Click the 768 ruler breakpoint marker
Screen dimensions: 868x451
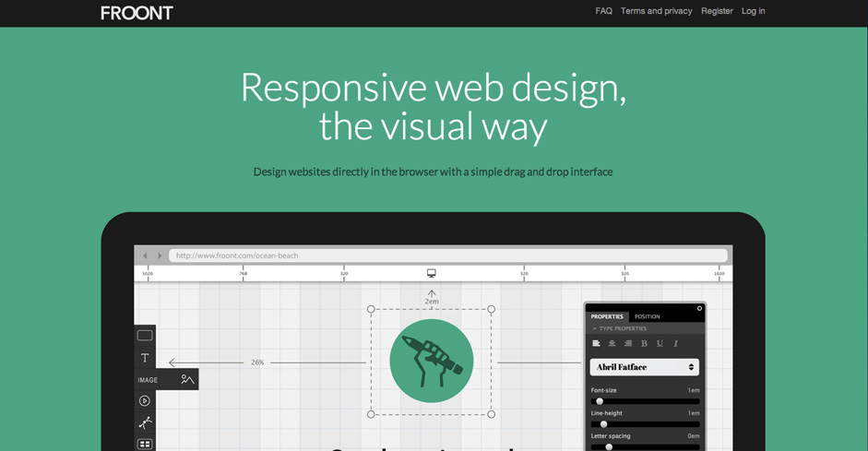click(x=243, y=273)
